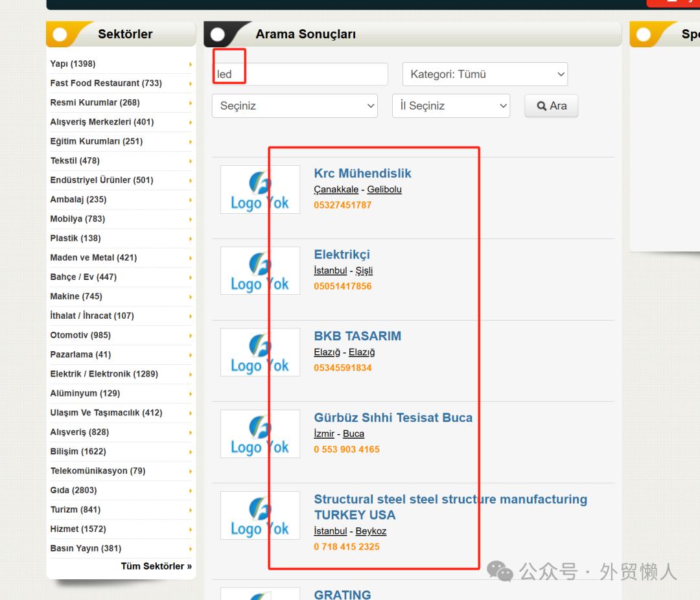The width and height of the screenshot is (700, 600).
Task: Click the arrow icon beside Yapı
Action: pyautogui.click(x=191, y=64)
